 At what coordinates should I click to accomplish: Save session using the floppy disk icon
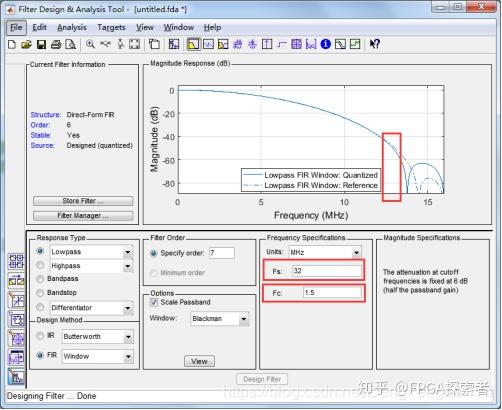click(x=41, y=44)
